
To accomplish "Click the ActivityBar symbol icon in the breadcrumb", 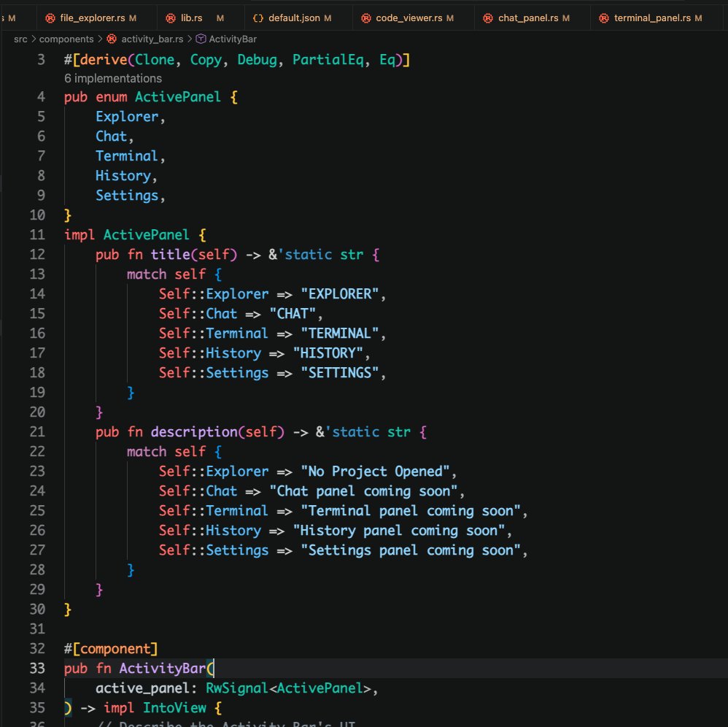I will (x=201, y=39).
